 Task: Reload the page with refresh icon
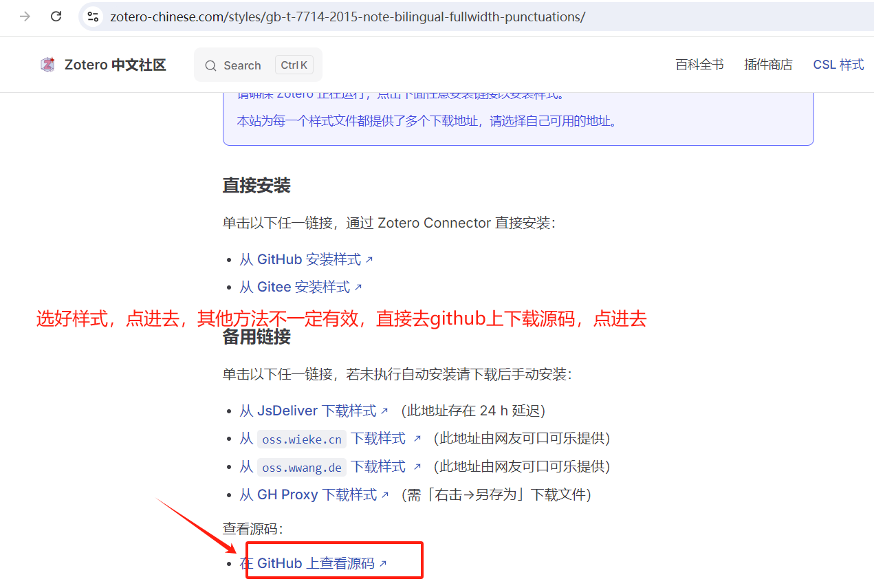pyautogui.click(x=56, y=17)
